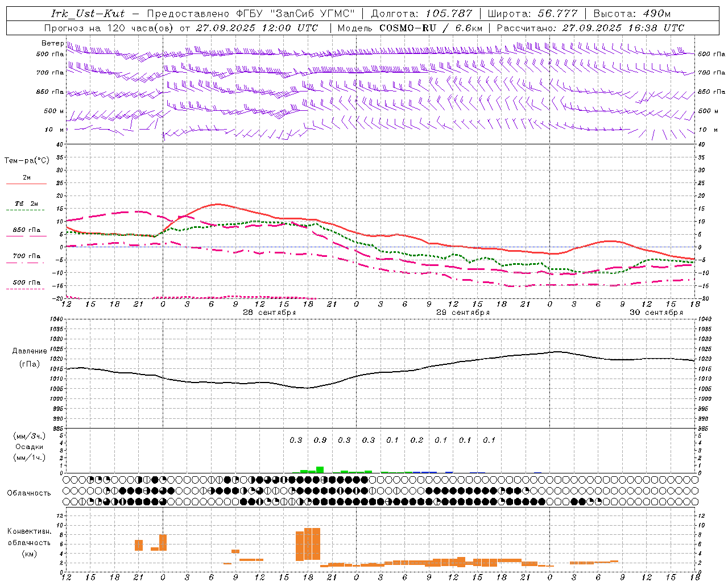Select the 29 сентября date label

pyautogui.click(x=463, y=313)
